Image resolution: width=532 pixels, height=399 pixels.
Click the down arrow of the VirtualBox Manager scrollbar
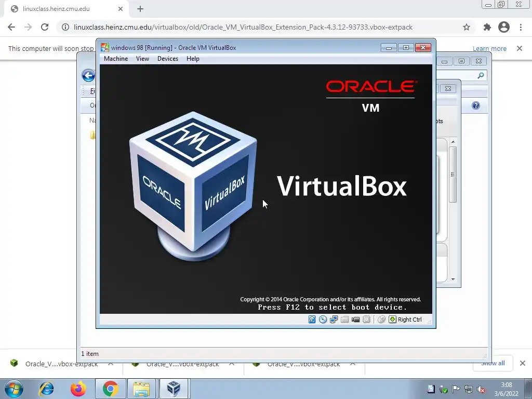[453, 279]
